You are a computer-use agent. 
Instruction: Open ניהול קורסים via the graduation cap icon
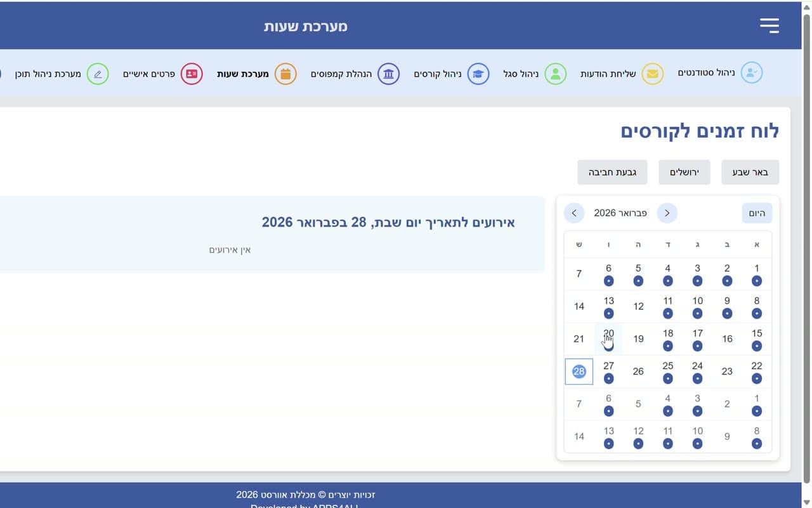478,74
